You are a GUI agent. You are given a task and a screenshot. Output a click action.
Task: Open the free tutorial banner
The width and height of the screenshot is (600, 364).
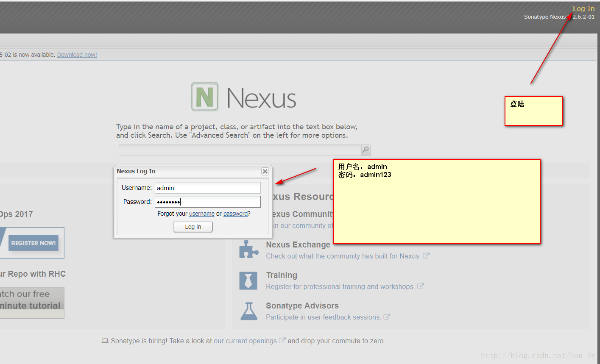click(32, 303)
